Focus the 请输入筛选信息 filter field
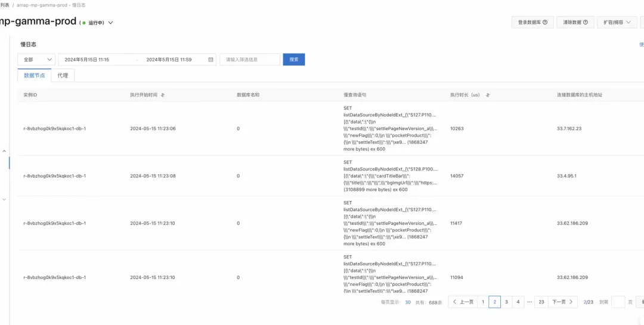The height and width of the screenshot is (325, 644). tap(250, 60)
